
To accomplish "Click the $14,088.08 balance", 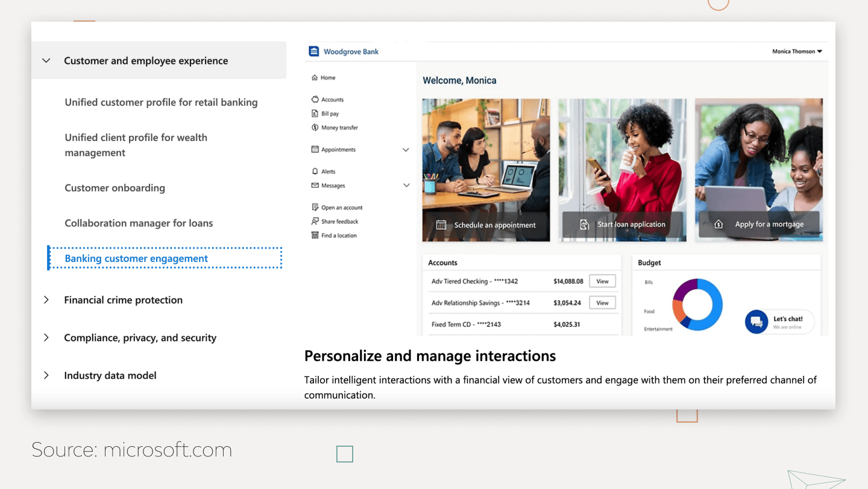I will click(568, 281).
